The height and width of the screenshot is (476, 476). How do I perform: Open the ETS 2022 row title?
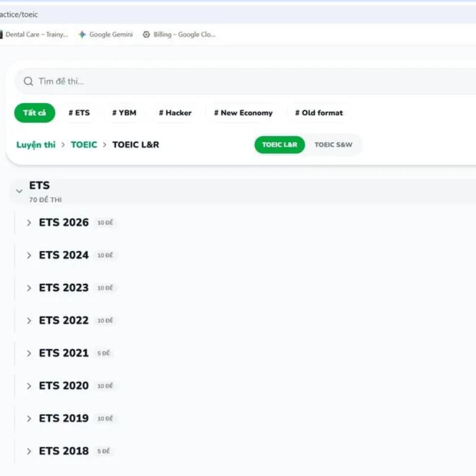(x=64, y=320)
